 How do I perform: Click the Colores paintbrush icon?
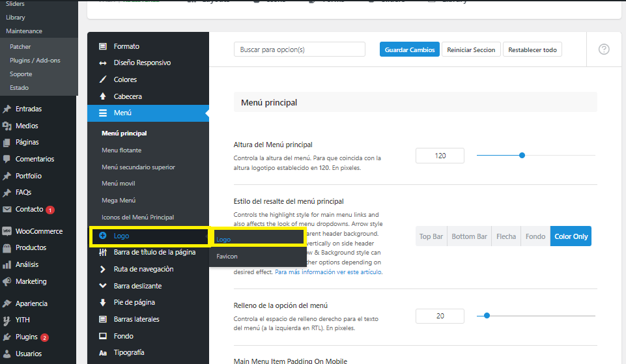[103, 79]
